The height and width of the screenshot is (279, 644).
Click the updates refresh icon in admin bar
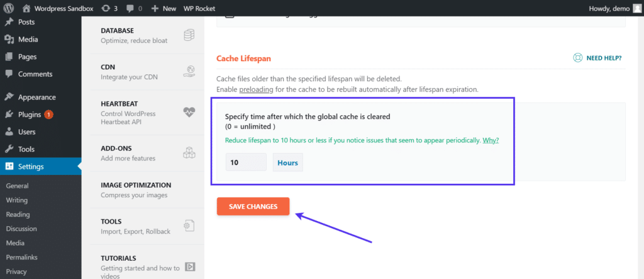pyautogui.click(x=104, y=8)
